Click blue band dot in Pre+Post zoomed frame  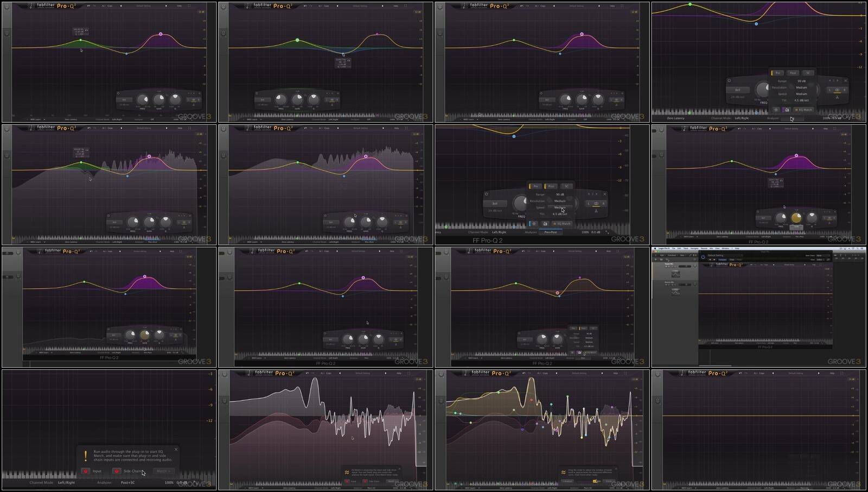[x=514, y=136]
